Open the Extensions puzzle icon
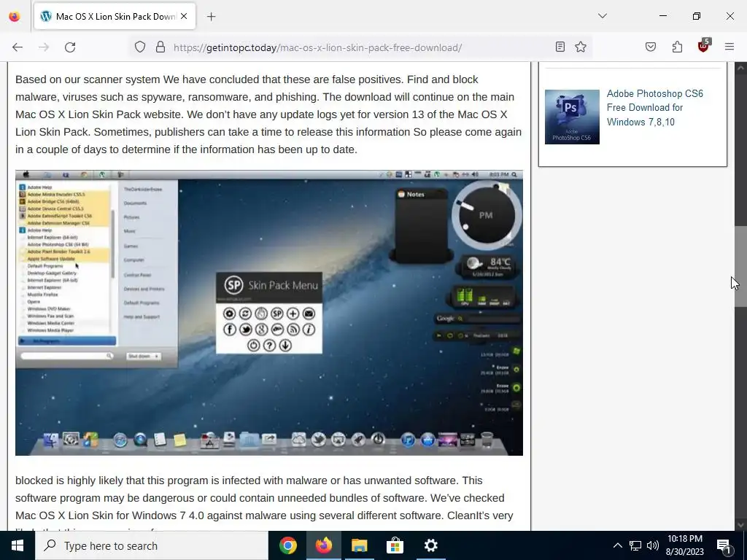This screenshot has height=560, width=747. pos(677,47)
